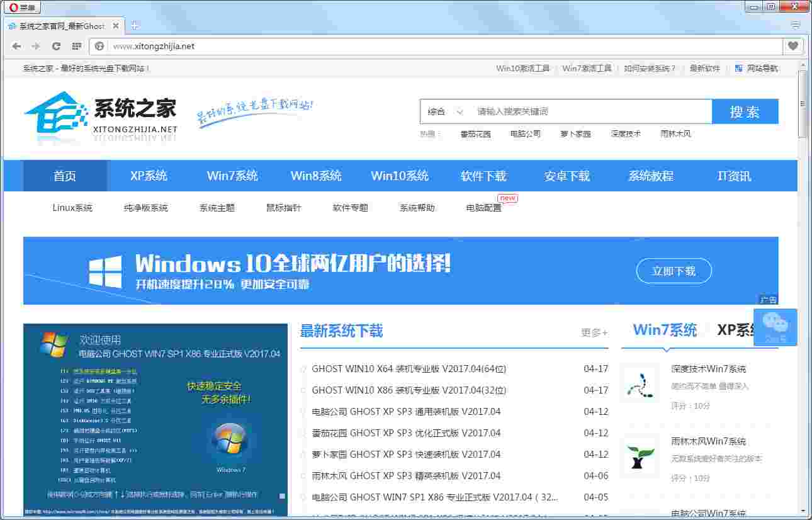Click the 番茄花园 hot search link
This screenshot has height=520, width=812.
click(476, 133)
